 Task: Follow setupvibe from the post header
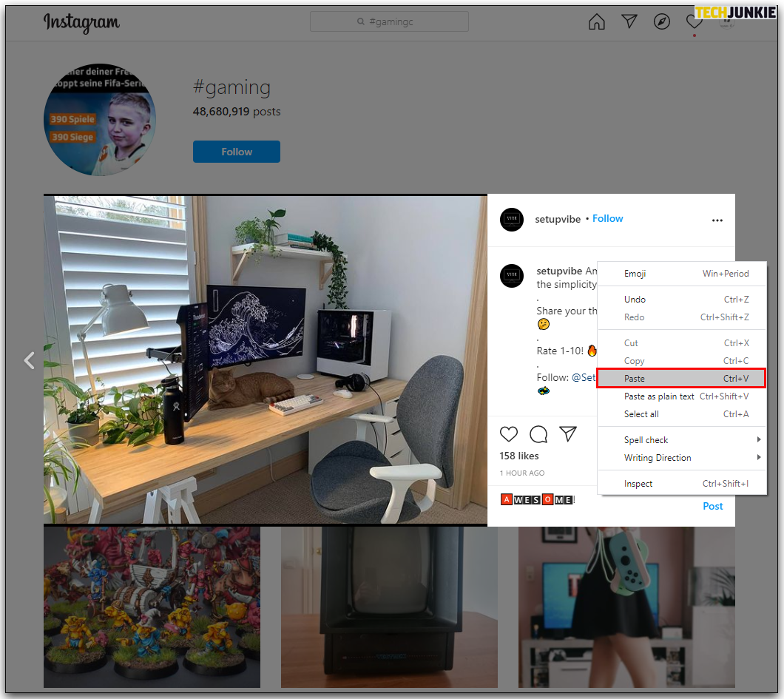point(607,218)
